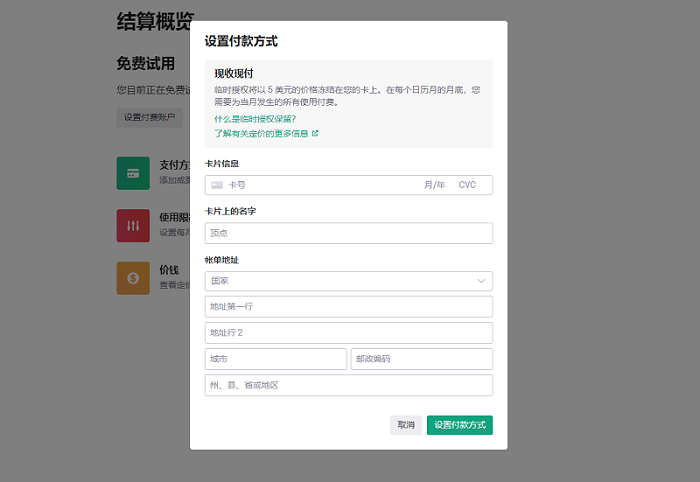
Task: Click the 地址第一行 address input
Action: click(349, 307)
